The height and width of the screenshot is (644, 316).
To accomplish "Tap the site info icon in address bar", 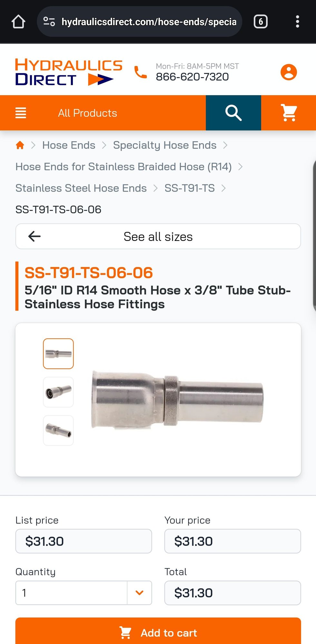I will point(49,22).
